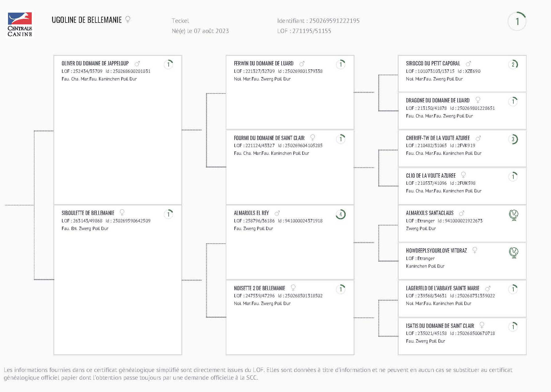Click the rating circle for Almarxils El Rey
The image size is (551, 392).
341,214
